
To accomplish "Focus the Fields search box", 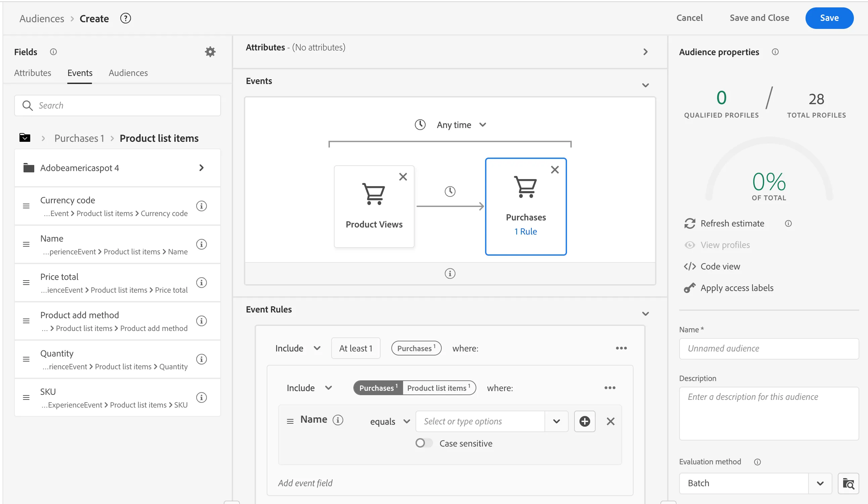I will point(118,106).
